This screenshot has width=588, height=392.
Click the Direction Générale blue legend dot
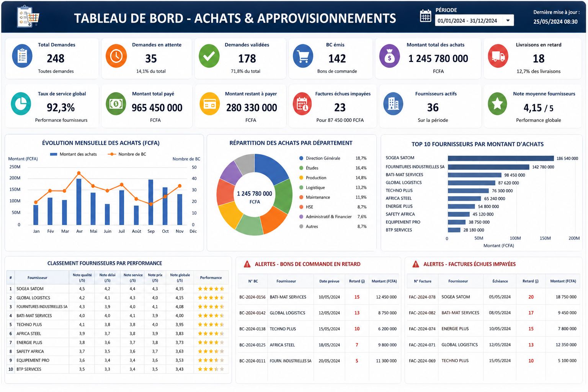coord(302,158)
